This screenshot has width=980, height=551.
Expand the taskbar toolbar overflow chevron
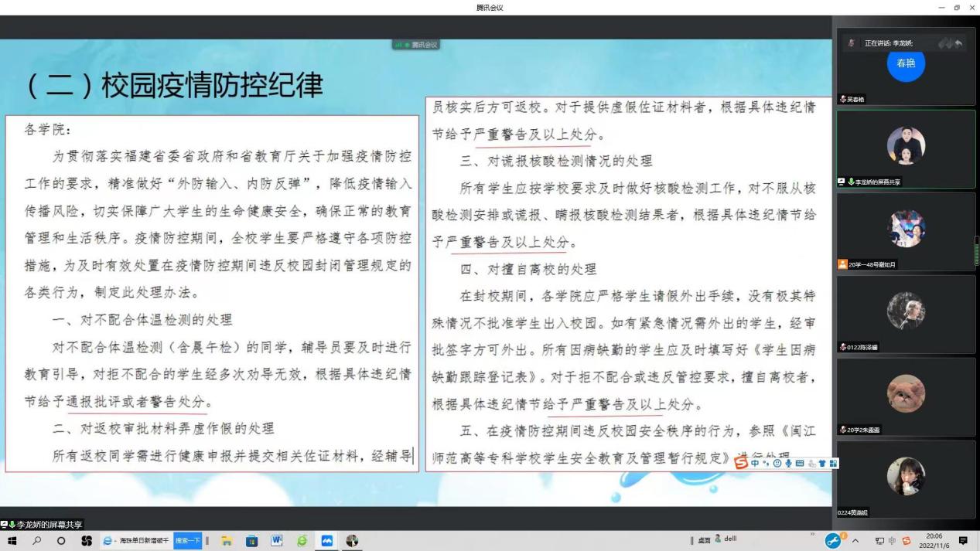click(x=812, y=535)
